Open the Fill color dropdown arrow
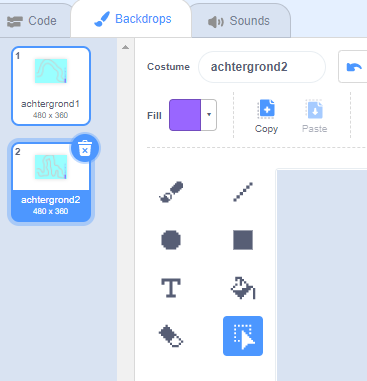This screenshot has height=381, width=367. pyautogui.click(x=209, y=115)
